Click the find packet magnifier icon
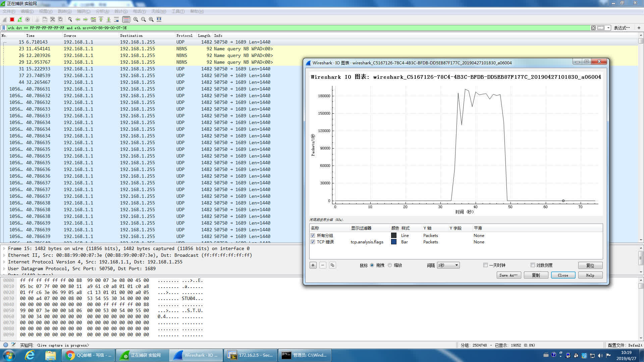 coord(70,19)
